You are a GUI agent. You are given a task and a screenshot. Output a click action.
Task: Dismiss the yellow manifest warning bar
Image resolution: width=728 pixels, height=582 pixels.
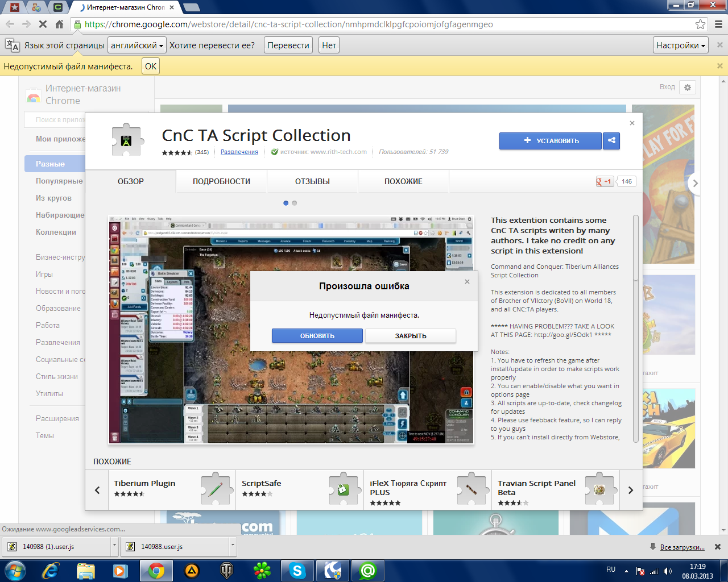(x=719, y=66)
